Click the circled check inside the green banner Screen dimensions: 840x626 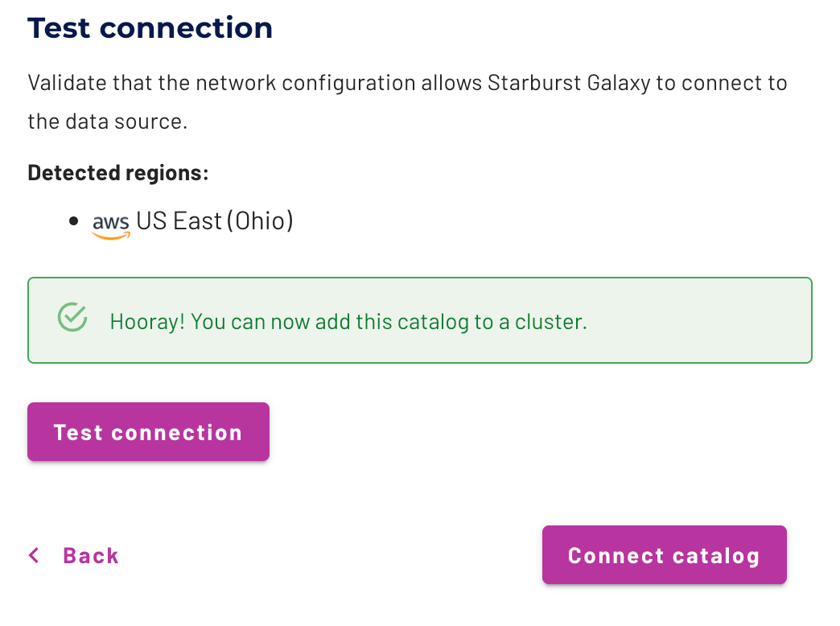tap(72, 318)
